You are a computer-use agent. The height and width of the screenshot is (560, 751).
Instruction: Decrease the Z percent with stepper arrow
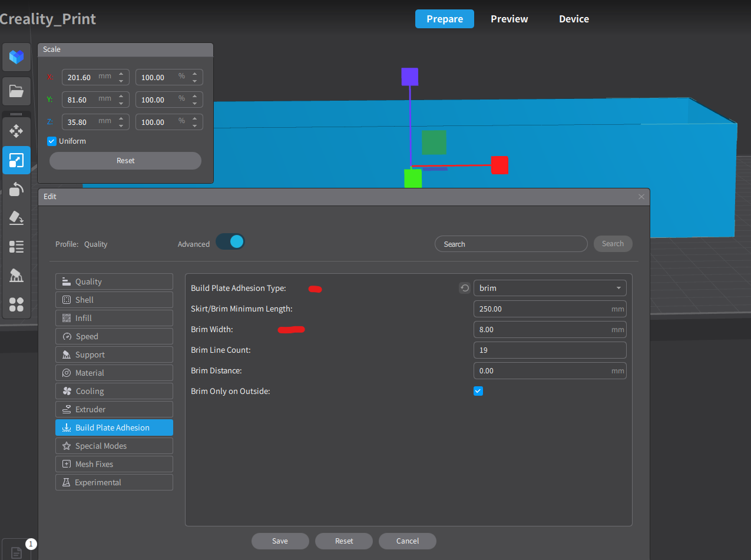pos(195,125)
